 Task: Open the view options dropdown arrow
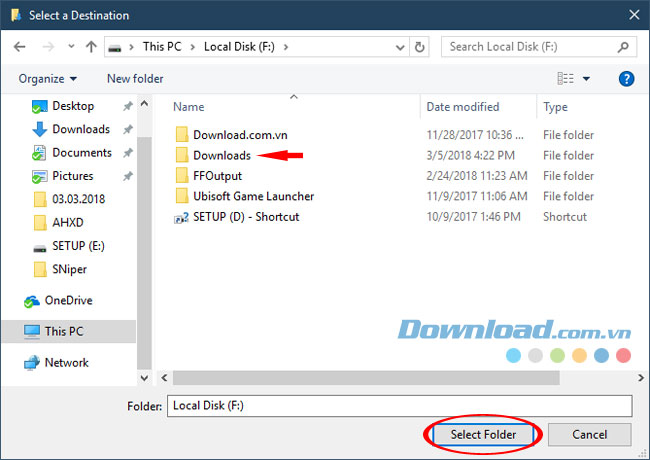click(x=586, y=79)
